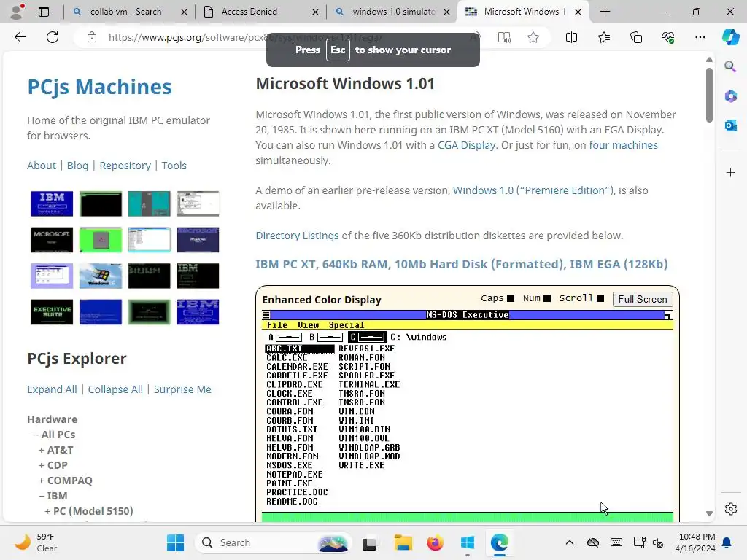
Task: Switch to windows 1.0 simulator search tab
Action: (x=393, y=12)
